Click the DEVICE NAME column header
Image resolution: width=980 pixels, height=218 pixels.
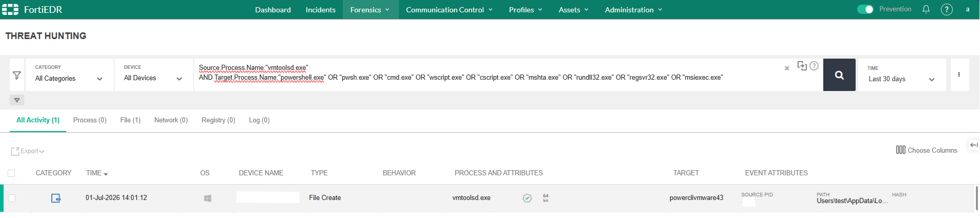click(x=261, y=173)
